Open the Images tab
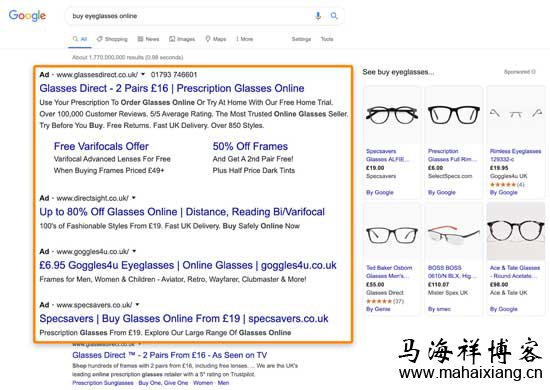 pyautogui.click(x=182, y=39)
